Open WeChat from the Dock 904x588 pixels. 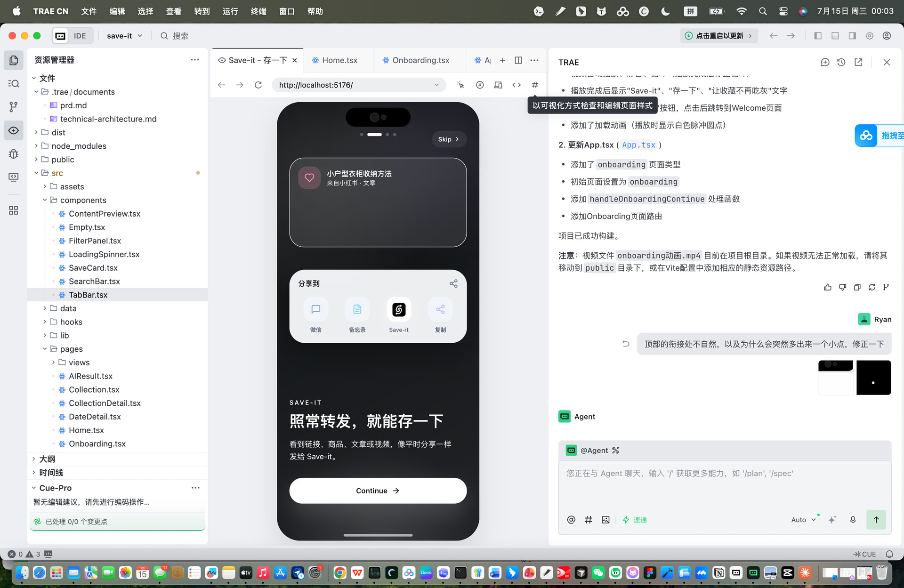tap(598, 572)
